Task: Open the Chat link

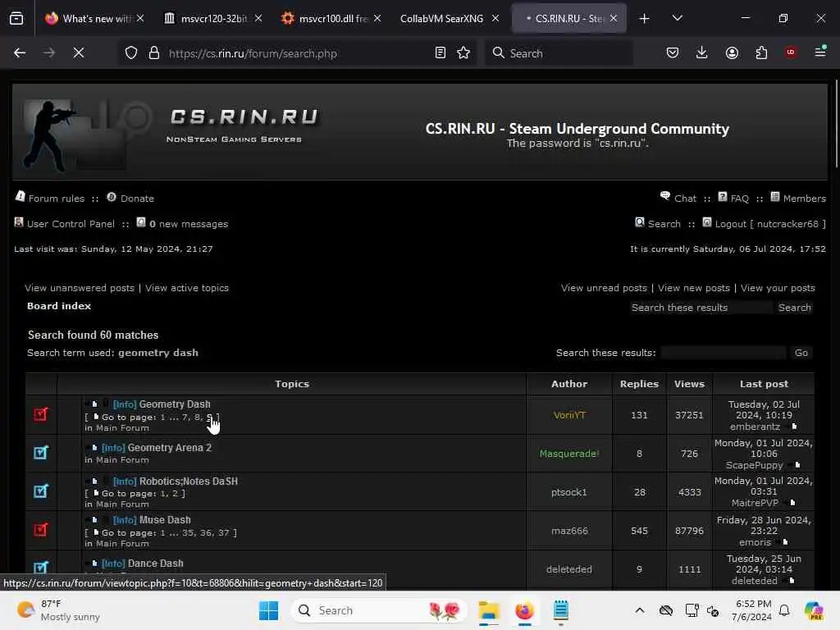Action: point(685,199)
